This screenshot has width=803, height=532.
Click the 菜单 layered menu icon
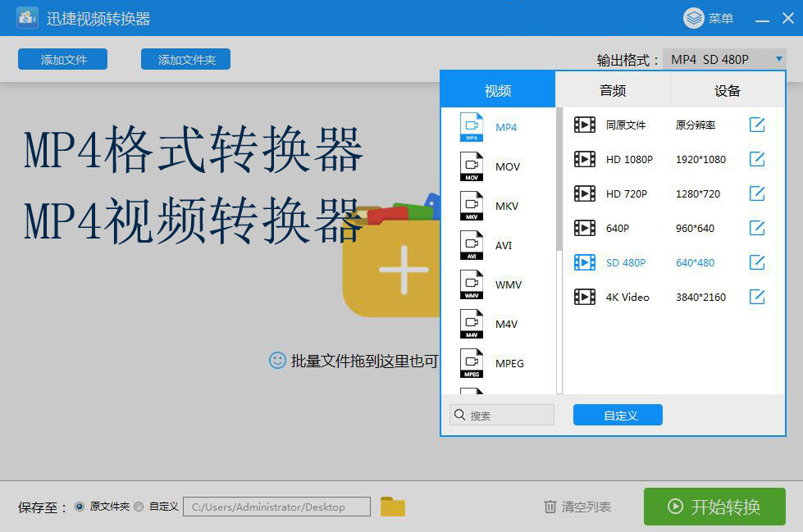coord(694,18)
